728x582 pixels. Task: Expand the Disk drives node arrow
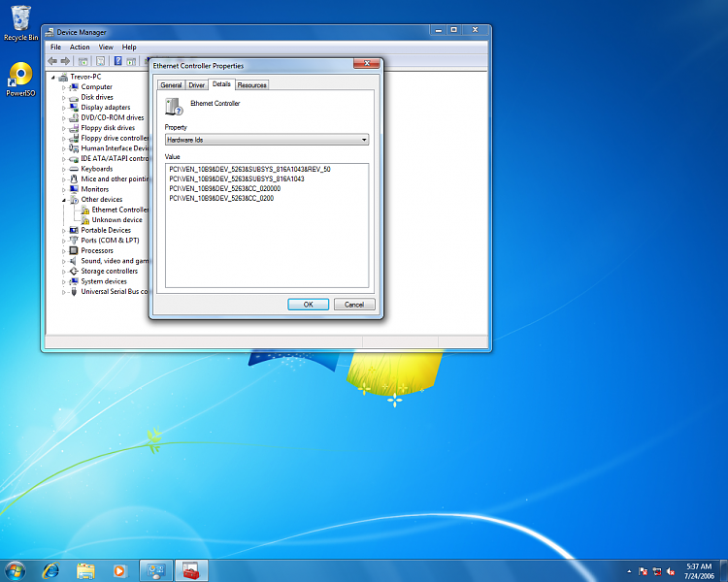point(64,97)
